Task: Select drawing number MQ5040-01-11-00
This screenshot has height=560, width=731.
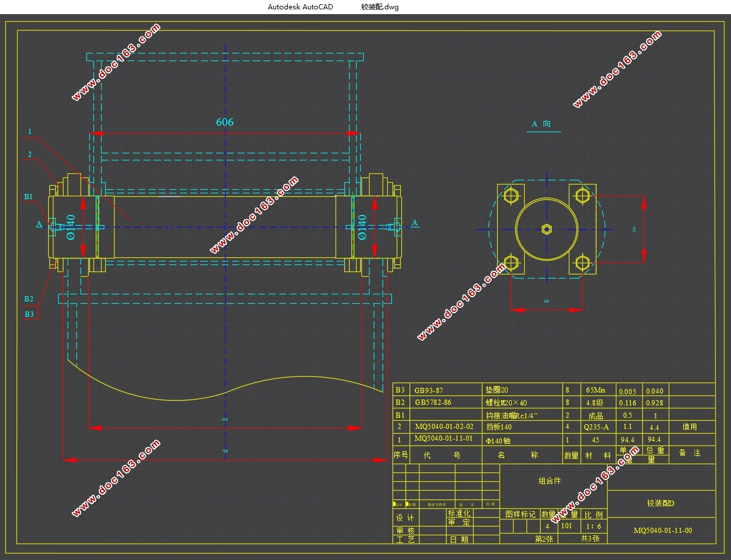Action: pyautogui.click(x=662, y=531)
